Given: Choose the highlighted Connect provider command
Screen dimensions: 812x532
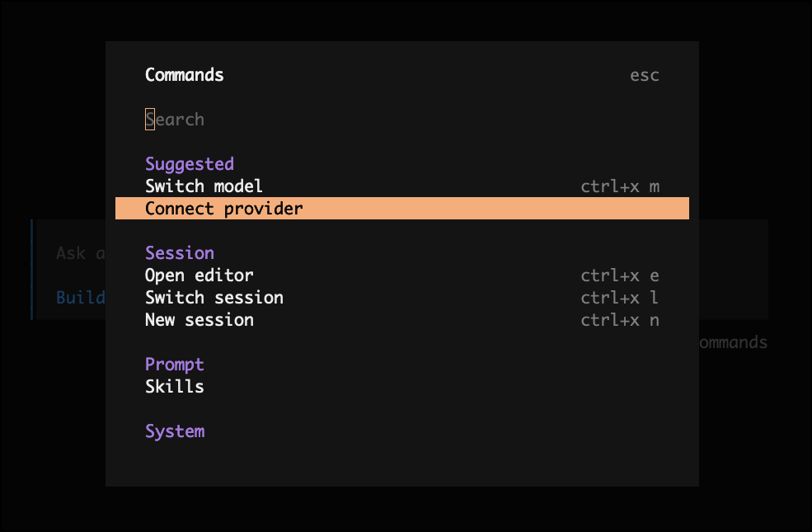Looking at the screenshot, I should 224,209.
